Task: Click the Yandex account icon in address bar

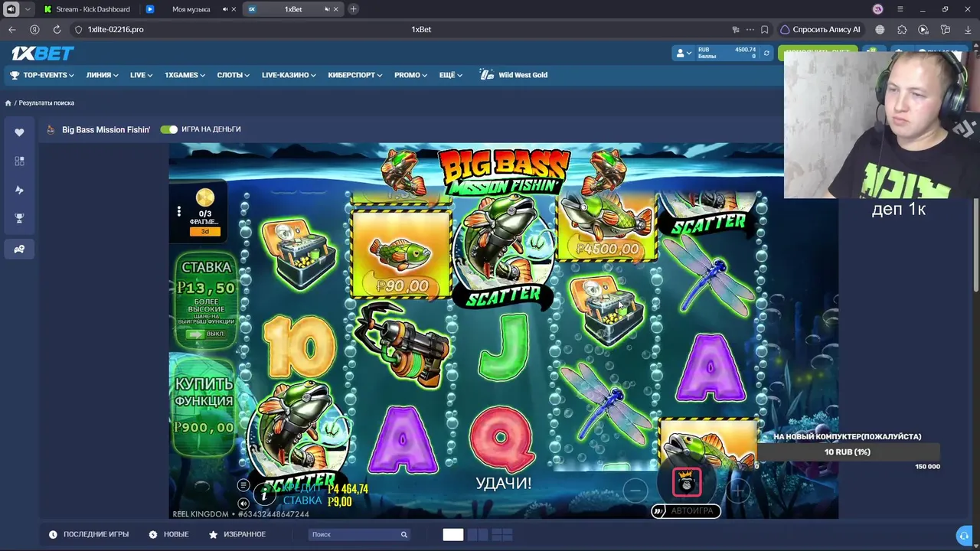Action: 34,30
